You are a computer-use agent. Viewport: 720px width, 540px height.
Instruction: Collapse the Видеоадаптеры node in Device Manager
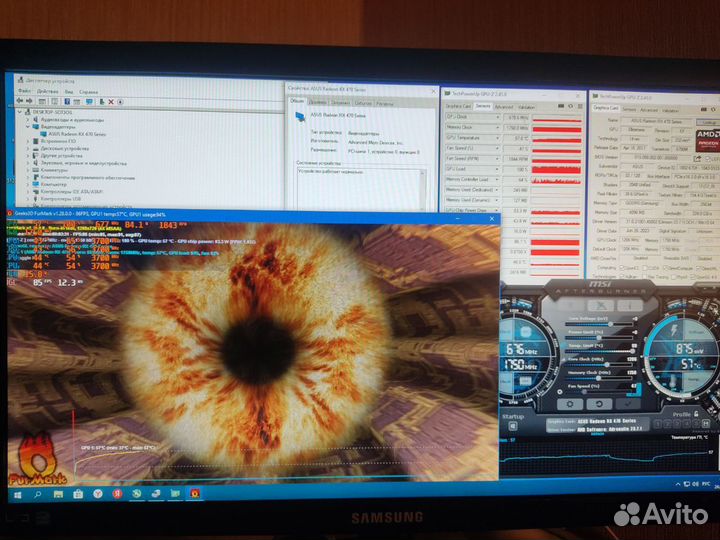tap(28, 127)
